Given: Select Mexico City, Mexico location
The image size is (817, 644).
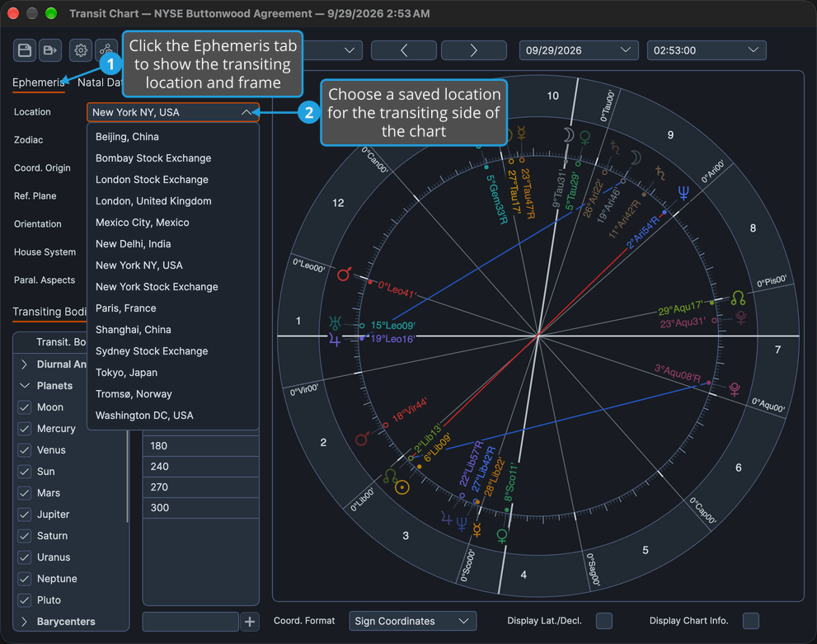Looking at the screenshot, I should (173, 223).
